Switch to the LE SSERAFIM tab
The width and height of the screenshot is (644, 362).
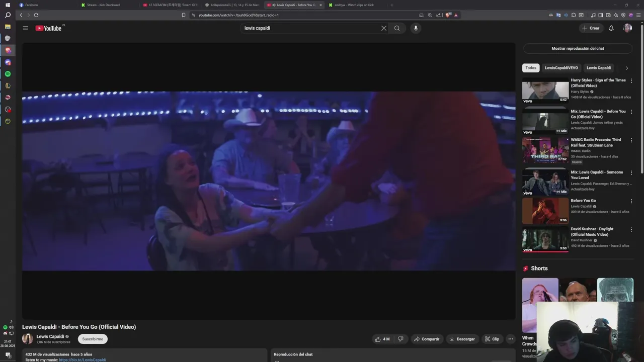click(171, 5)
